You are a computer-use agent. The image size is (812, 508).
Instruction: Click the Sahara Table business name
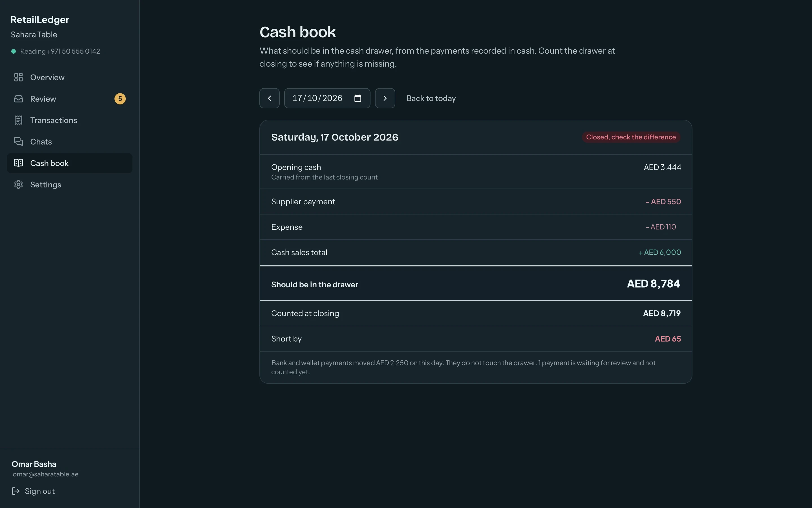(x=34, y=35)
